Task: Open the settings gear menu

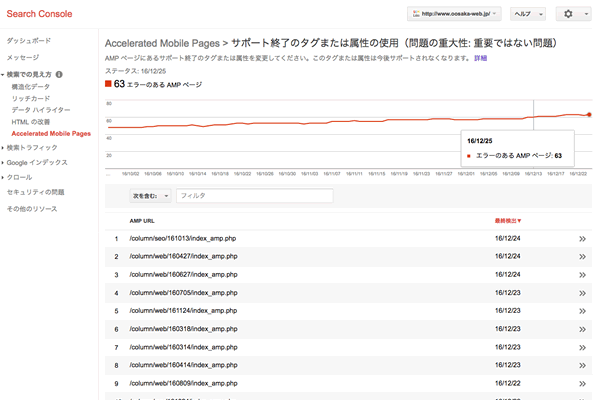Action: click(574, 14)
